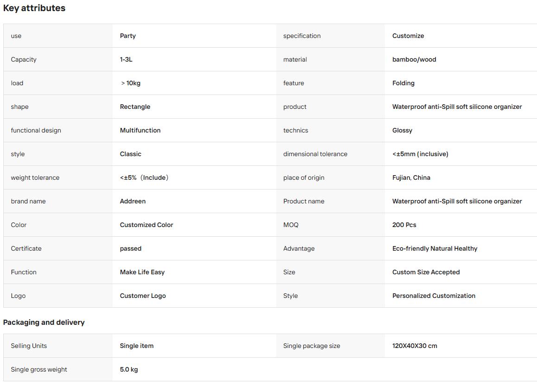Click the Packaging and delivery heading
Viewport: 537px width, 392px height.
[44, 322]
